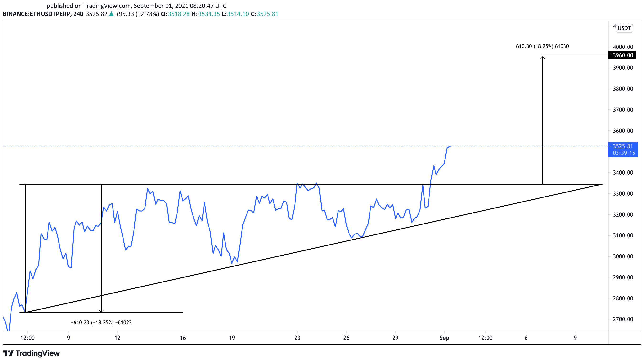Click the 2700.00 price axis label
The image size is (644, 362).
pos(623,319)
